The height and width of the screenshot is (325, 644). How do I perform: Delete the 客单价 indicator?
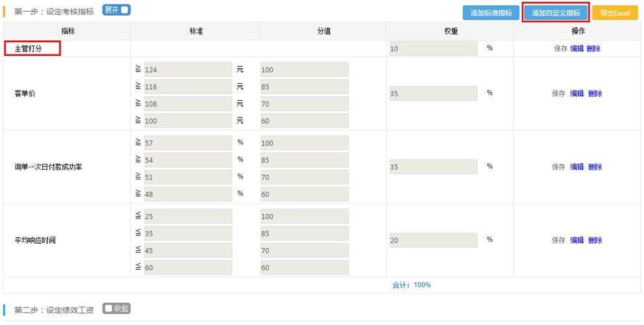(x=595, y=94)
